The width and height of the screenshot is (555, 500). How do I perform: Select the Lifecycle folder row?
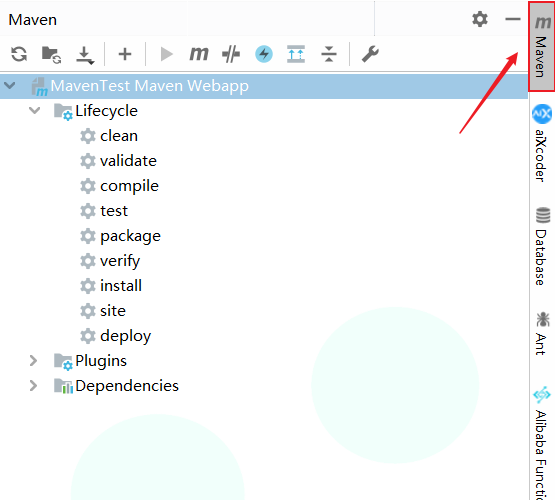pyautogui.click(x=264, y=111)
